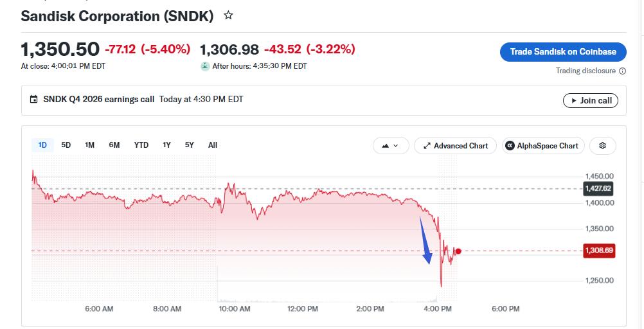Viewport: 644px width, 329px height.
Task: Click the red current price marker dot
Action: (458, 251)
